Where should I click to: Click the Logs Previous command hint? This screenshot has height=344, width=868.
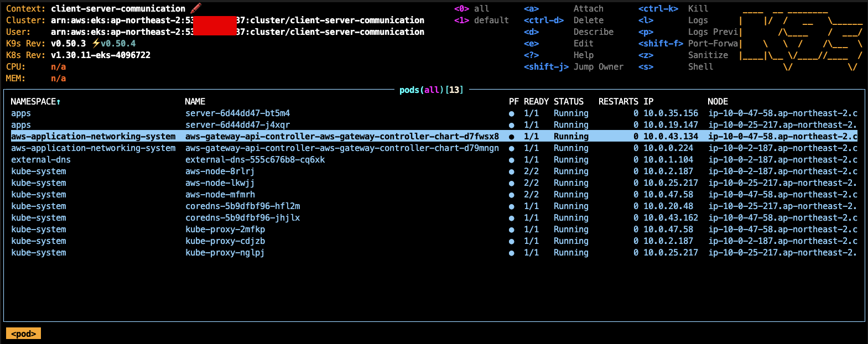click(x=713, y=32)
